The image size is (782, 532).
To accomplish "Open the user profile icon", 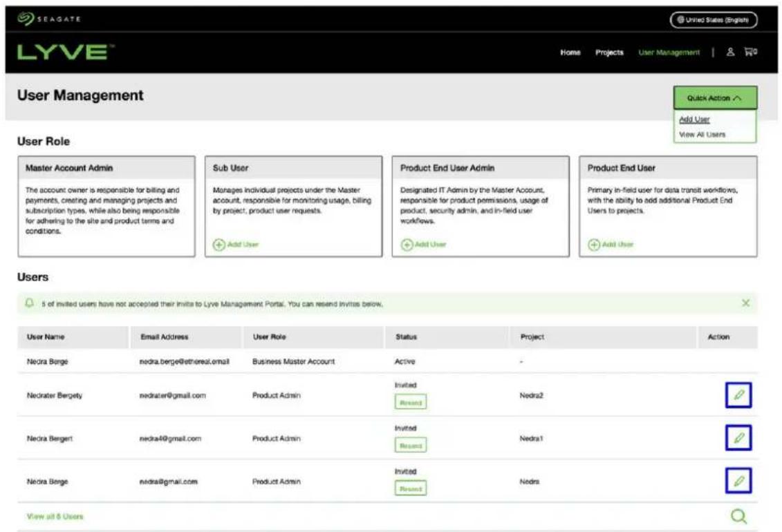I will [730, 52].
